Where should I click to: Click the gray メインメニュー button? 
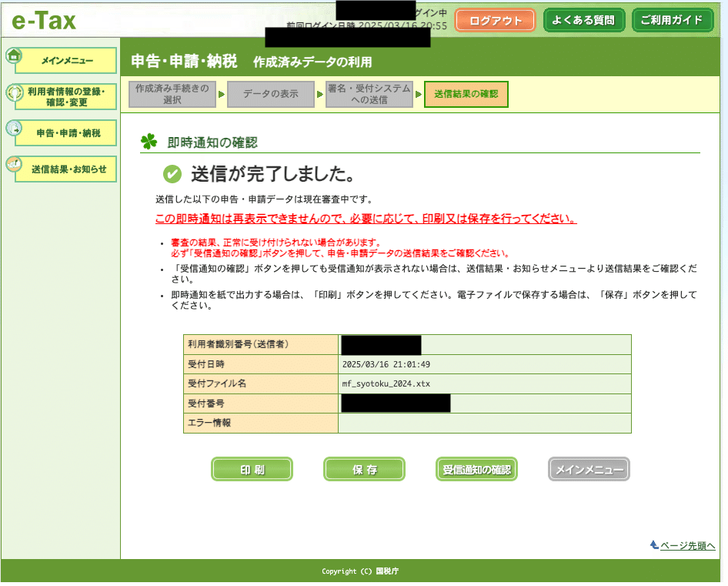pos(588,469)
